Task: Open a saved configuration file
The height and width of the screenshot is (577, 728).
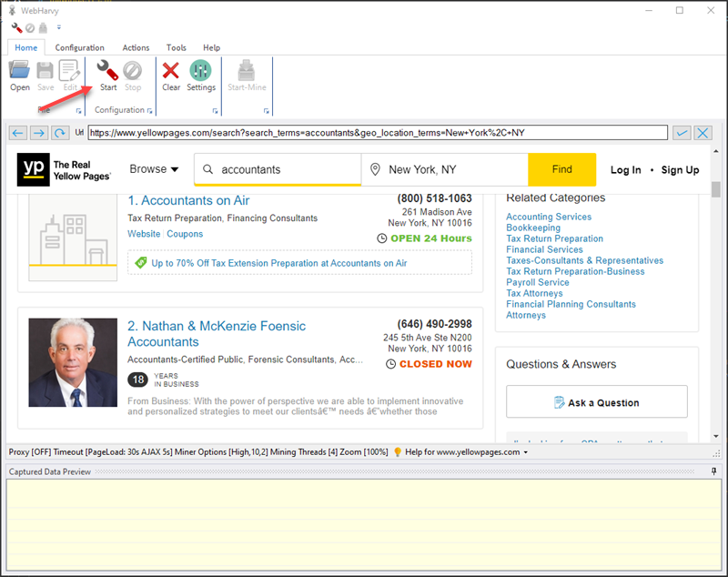Action: pos(19,75)
